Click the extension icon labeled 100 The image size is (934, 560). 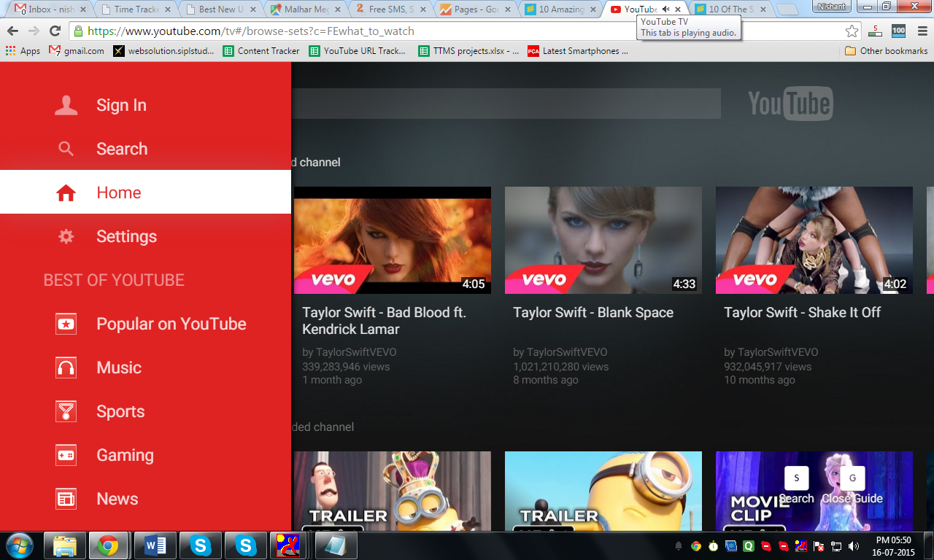pyautogui.click(x=898, y=31)
